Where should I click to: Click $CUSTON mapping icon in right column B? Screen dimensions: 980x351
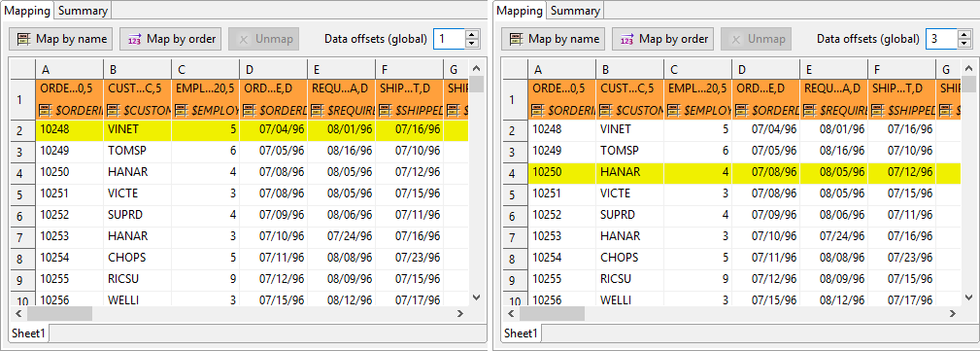click(x=606, y=111)
